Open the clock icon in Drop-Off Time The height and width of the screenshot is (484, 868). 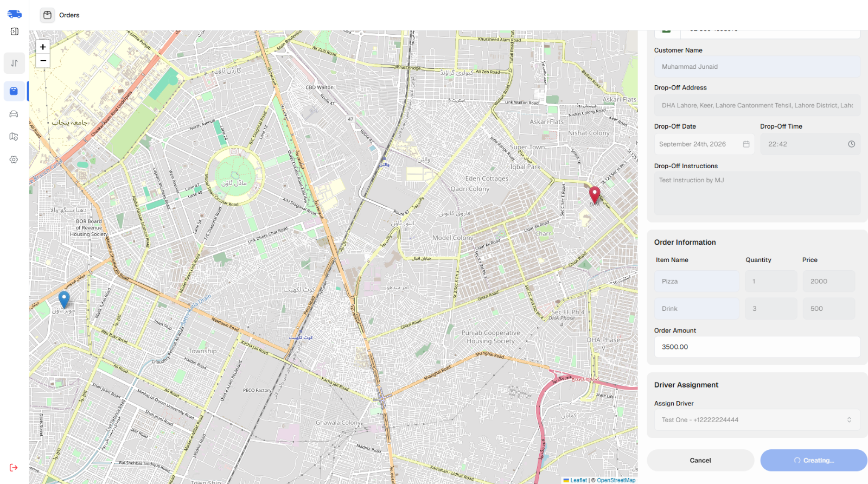pos(852,144)
